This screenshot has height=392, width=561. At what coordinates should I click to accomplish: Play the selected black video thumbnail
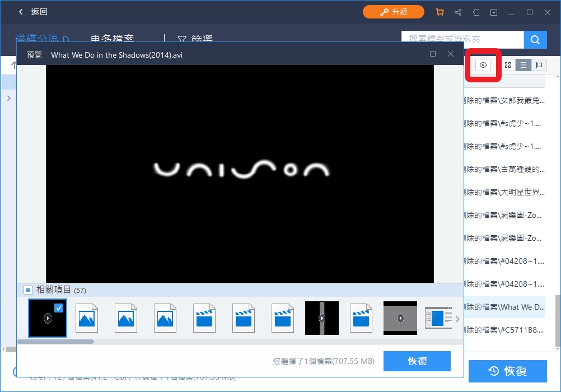tap(48, 318)
